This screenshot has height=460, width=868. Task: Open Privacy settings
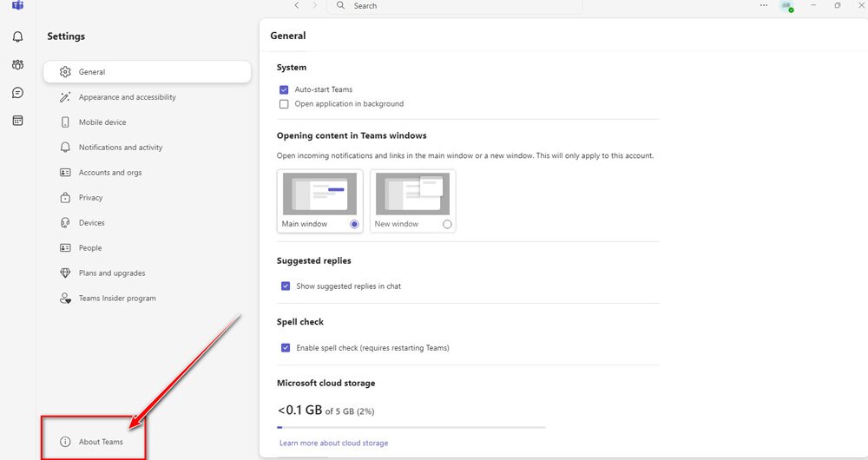[148, 198]
